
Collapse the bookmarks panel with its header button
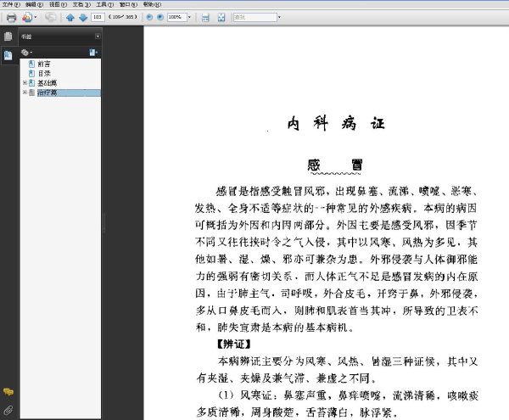[98, 36]
